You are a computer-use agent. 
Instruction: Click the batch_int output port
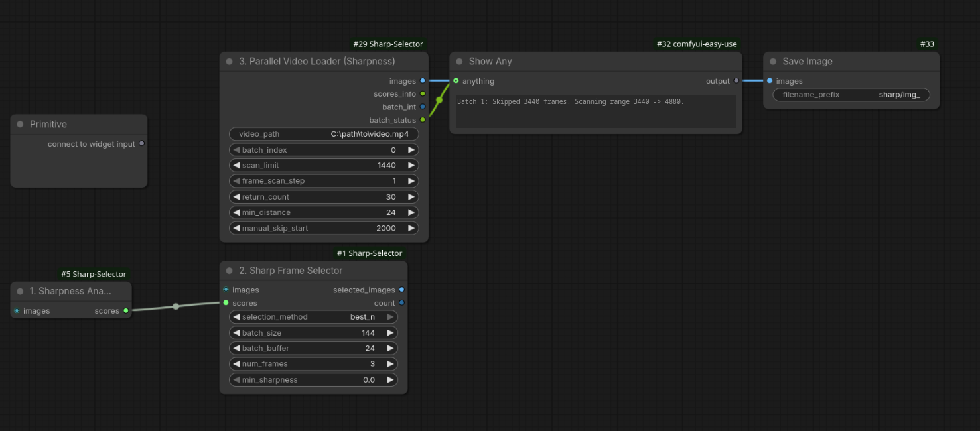coord(423,107)
